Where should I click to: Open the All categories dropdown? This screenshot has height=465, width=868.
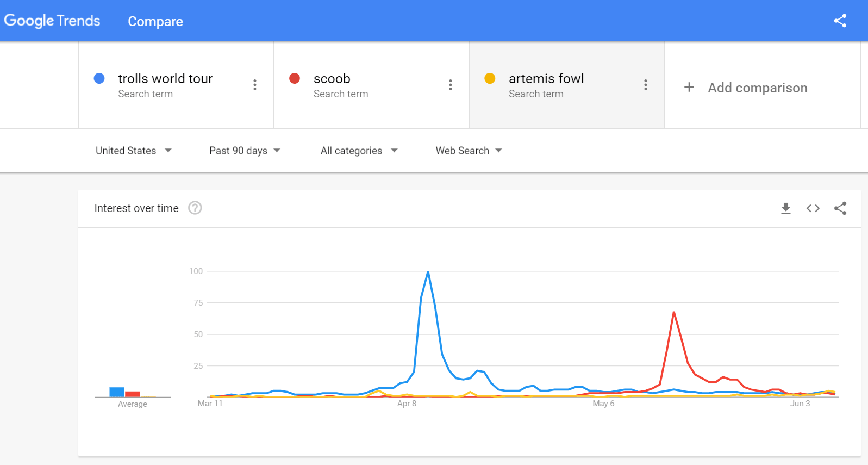(x=358, y=151)
